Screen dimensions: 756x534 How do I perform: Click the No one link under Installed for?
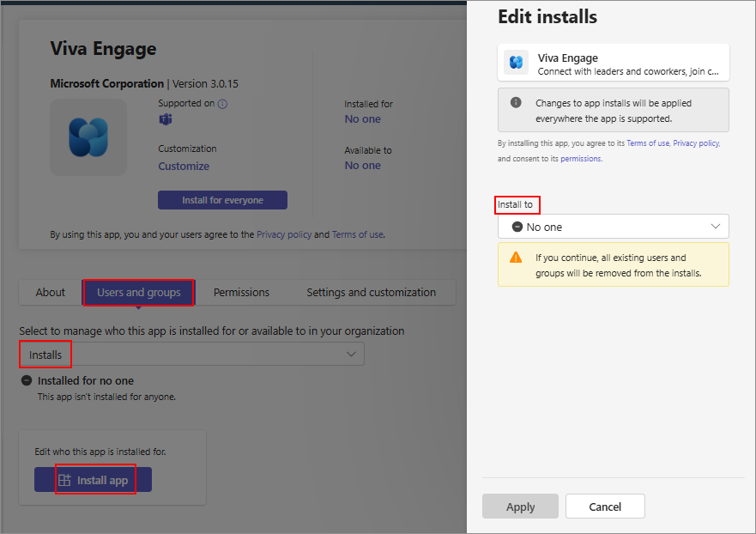363,119
